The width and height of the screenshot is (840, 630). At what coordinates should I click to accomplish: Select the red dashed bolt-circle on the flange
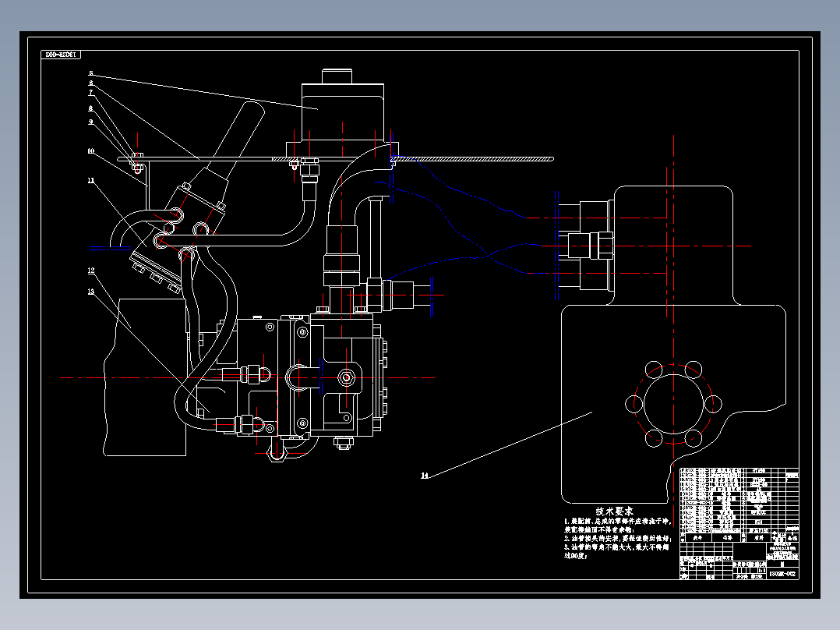[673, 404]
